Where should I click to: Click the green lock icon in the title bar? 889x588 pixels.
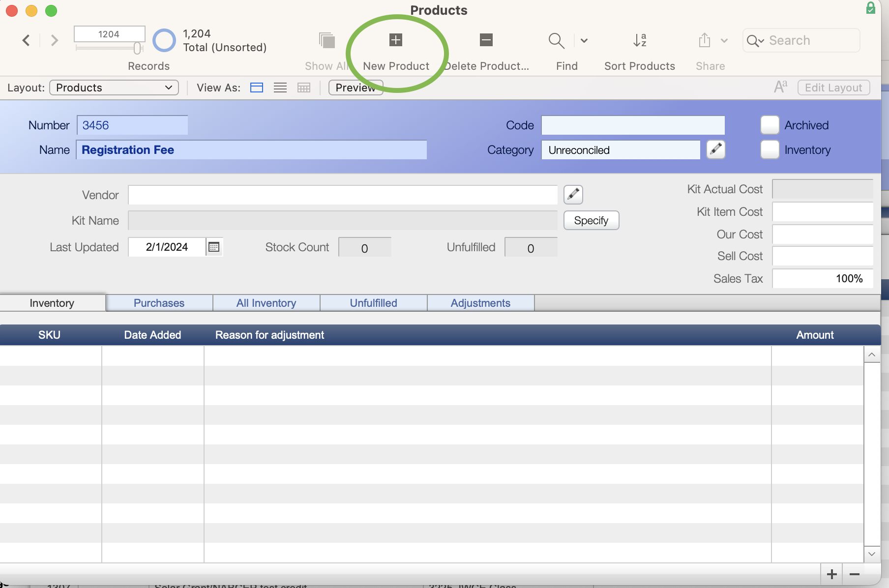[871, 8]
